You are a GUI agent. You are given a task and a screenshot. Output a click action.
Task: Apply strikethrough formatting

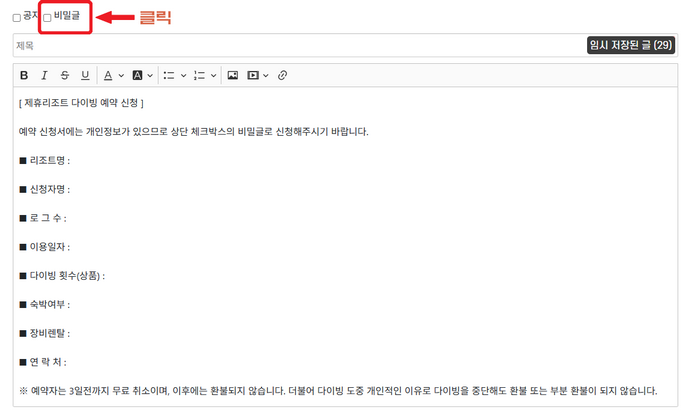pos(65,76)
